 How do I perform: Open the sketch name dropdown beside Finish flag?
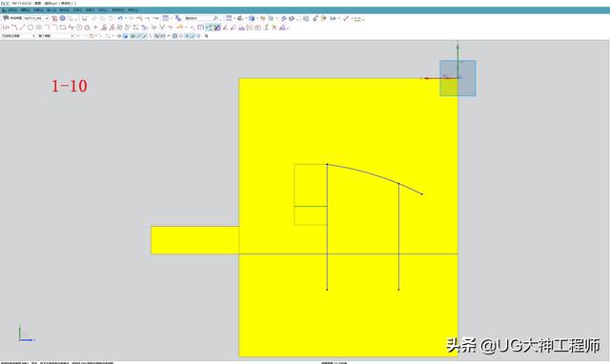pos(36,18)
